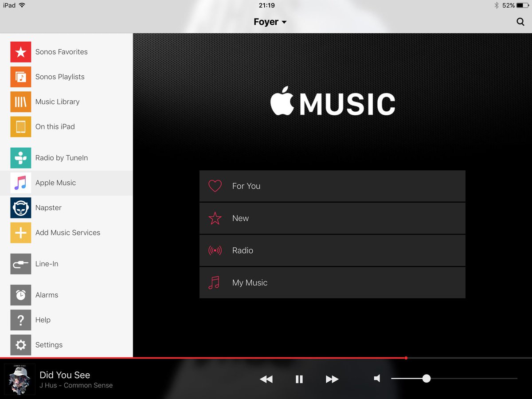Open the Music Library books icon
This screenshot has height=399, width=532.
point(21,102)
